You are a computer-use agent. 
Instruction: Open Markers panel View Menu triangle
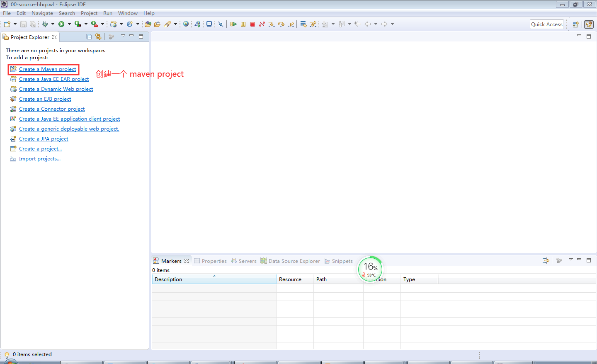pyautogui.click(x=571, y=260)
